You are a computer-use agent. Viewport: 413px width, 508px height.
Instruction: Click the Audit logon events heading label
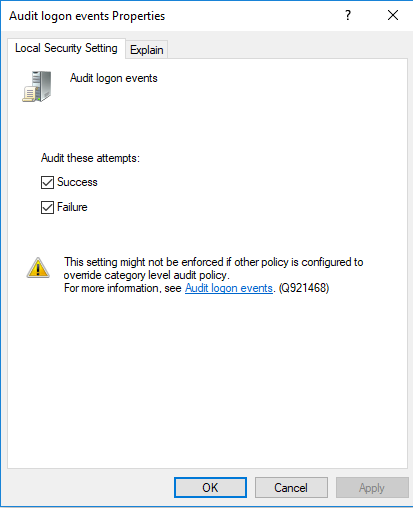point(114,78)
